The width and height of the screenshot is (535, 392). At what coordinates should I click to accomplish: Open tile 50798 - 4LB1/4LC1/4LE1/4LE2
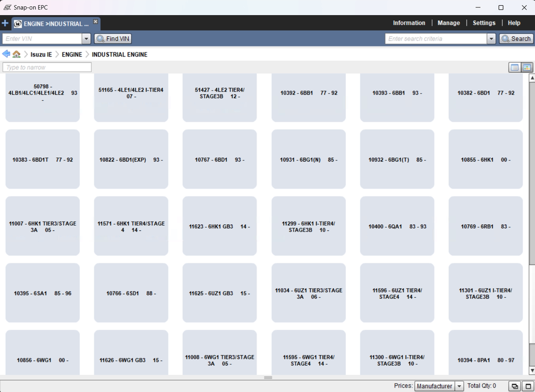pyautogui.click(x=43, y=97)
